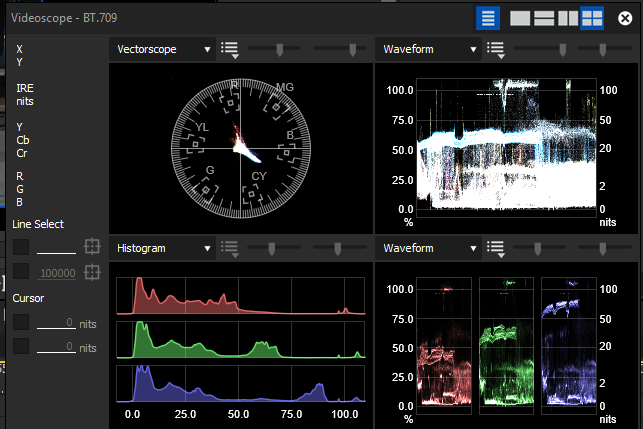Viewport: 643px width, 429px height.
Task: Switch to single scope layout
Action: pos(520,17)
